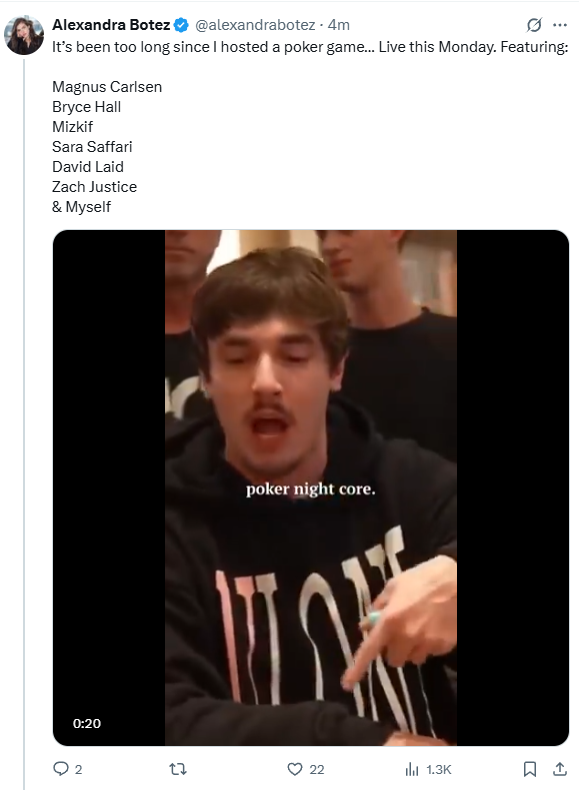Repost this tweet with the retweet icon
This screenshot has width=579, height=790.
point(177,769)
